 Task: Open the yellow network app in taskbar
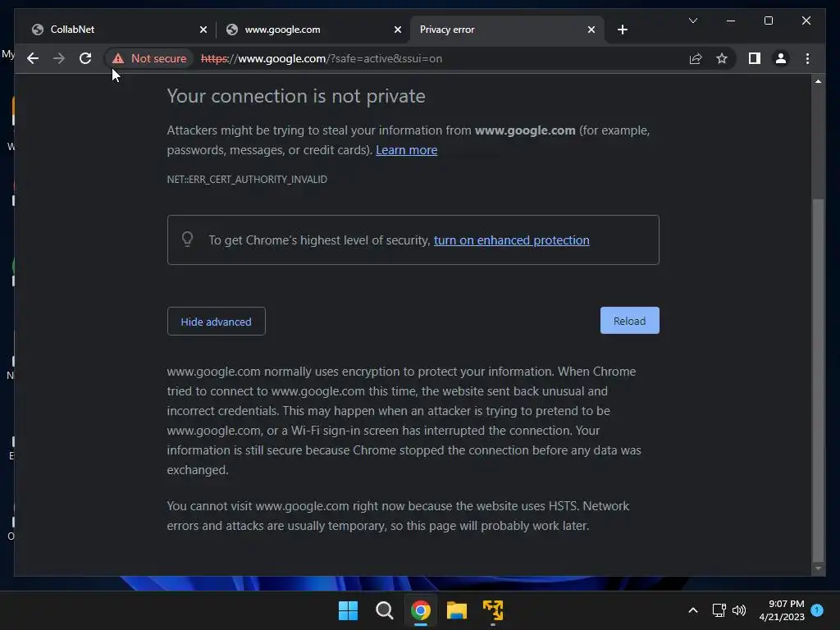[x=493, y=610]
